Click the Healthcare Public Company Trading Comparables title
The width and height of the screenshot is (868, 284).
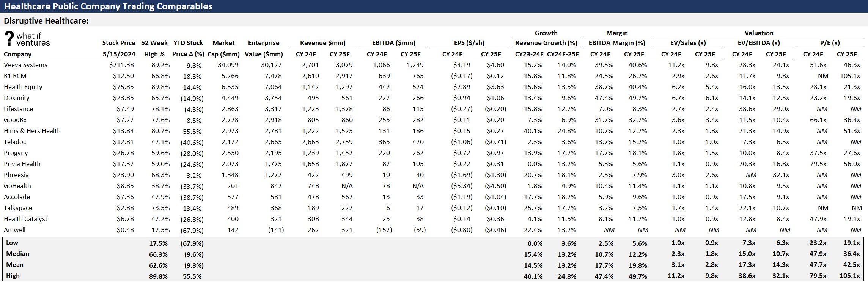point(108,6)
